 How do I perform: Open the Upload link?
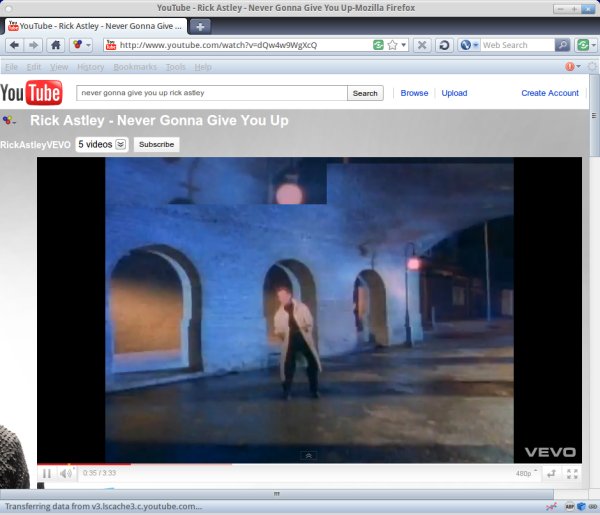point(454,93)
